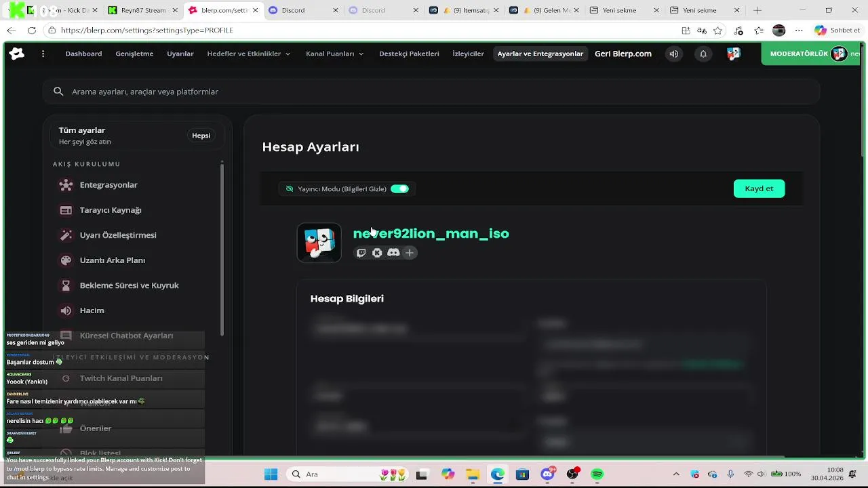
Task: Open the browser three-dot settings menu
Action: click(799, 30)
